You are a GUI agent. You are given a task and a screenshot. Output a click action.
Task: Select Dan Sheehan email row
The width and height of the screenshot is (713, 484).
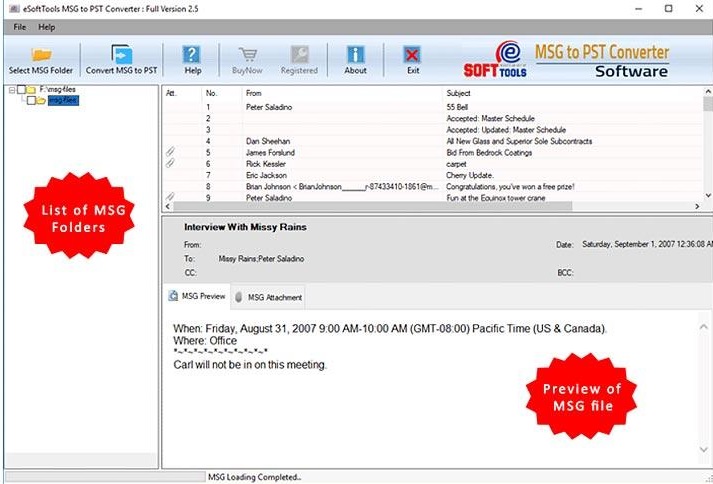tap(433, 141)
